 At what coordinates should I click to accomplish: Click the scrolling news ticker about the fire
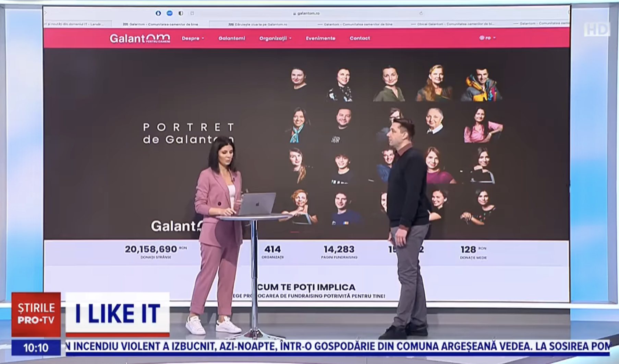[338, 346]
